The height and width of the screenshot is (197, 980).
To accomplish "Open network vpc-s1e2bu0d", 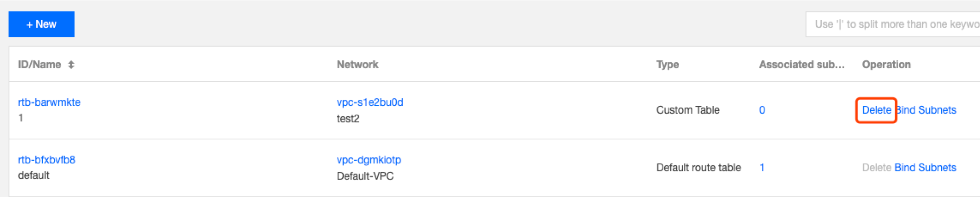I will (370, 102).
